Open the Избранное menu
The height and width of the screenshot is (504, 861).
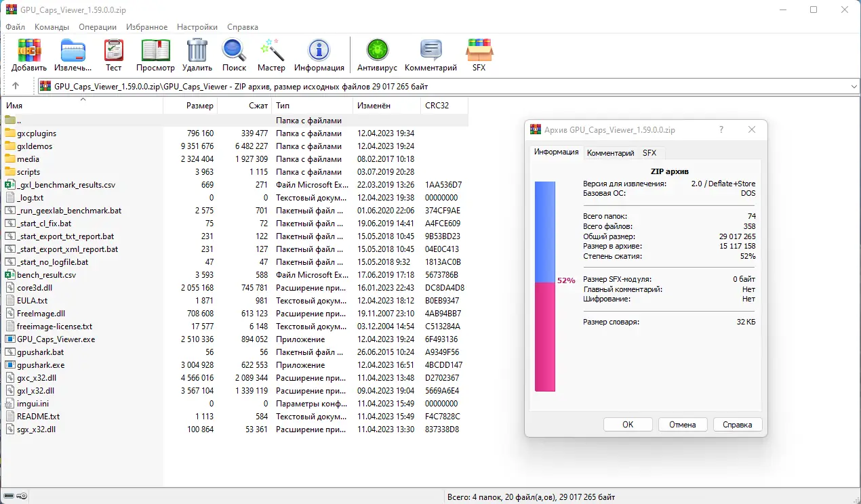[146, 27]
